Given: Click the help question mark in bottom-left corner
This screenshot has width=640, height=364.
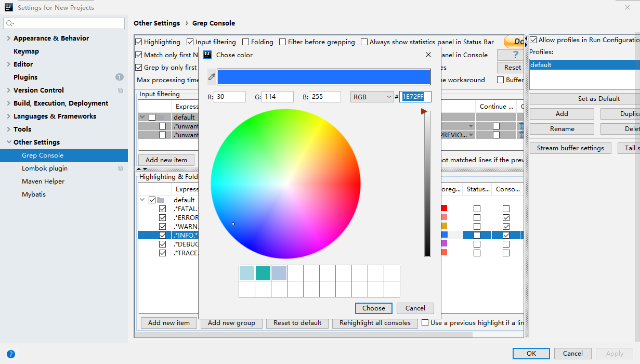Looking at the screenshot, I should [x=10, y=354].
